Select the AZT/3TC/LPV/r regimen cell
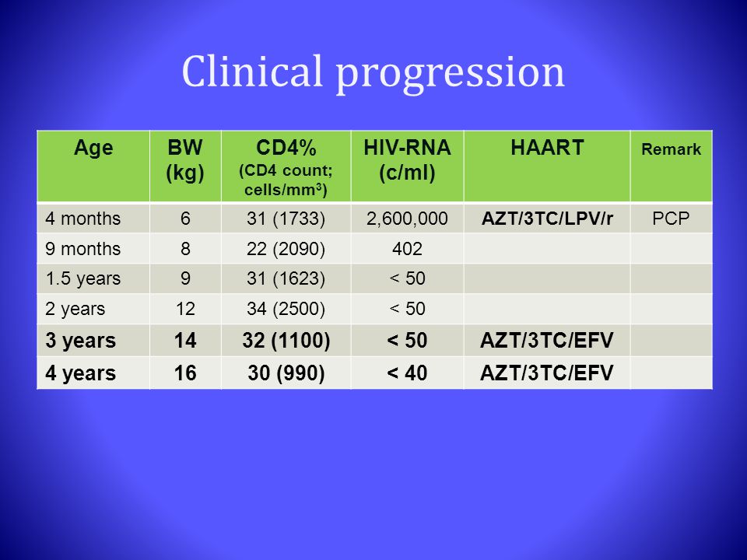Viewport: 747px width, 560px height. [547, 219]
